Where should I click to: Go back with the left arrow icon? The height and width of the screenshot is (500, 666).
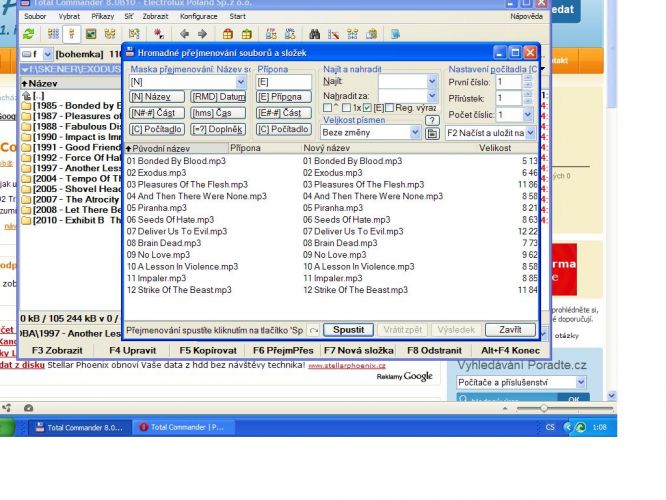pyautogui.click(x=184, y=34)
